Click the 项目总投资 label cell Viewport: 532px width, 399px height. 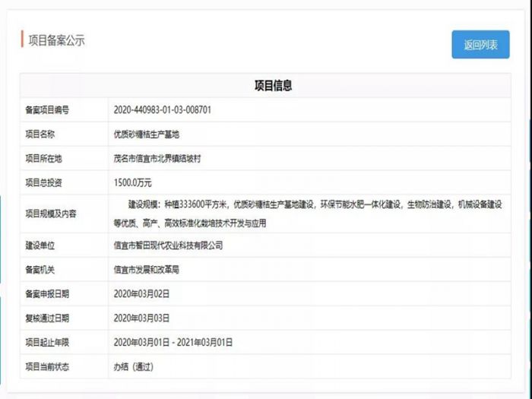[64, 182]
